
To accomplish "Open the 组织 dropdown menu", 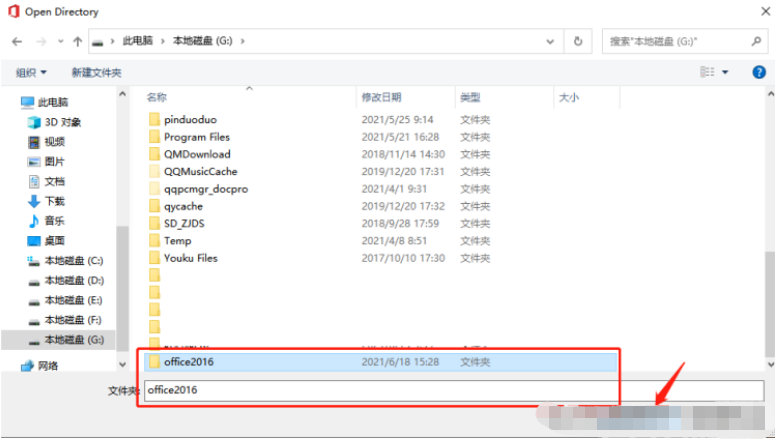I will pos(31,73).
